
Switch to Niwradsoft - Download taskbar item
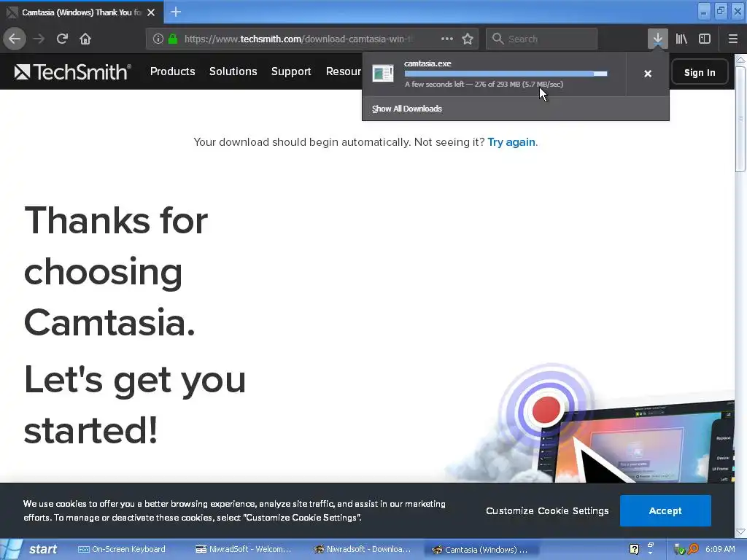click(x=362, y=549)
